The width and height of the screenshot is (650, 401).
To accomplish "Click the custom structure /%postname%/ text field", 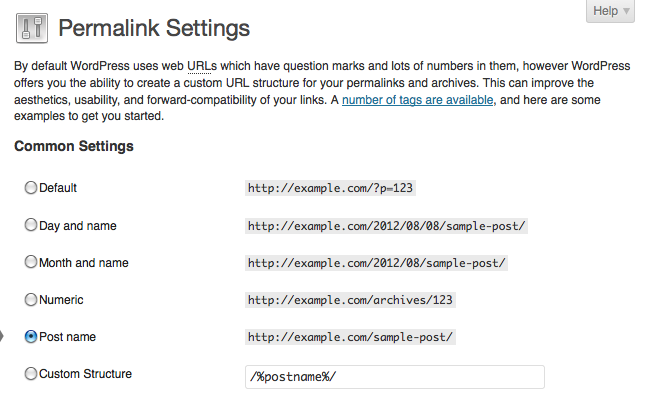I will (x=395, y=377).
